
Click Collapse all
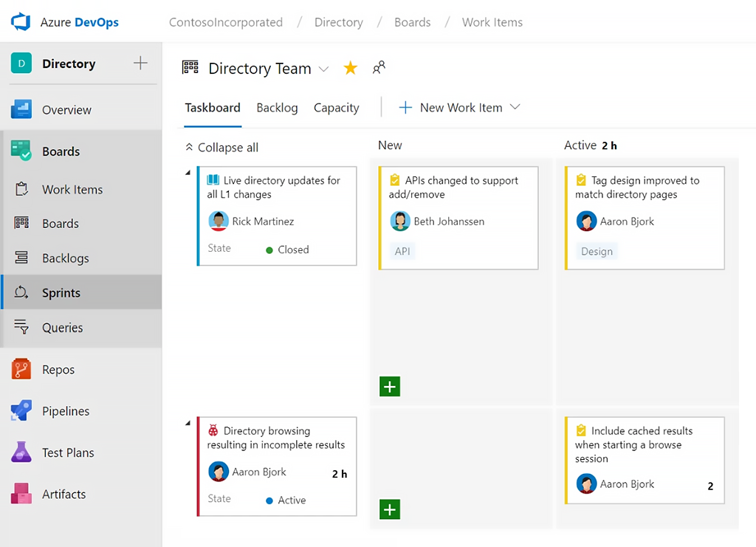click(222, 148)
